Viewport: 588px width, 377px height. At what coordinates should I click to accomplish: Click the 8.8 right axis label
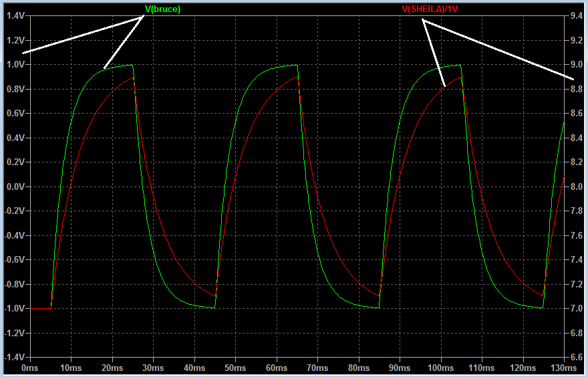[577, 89]
